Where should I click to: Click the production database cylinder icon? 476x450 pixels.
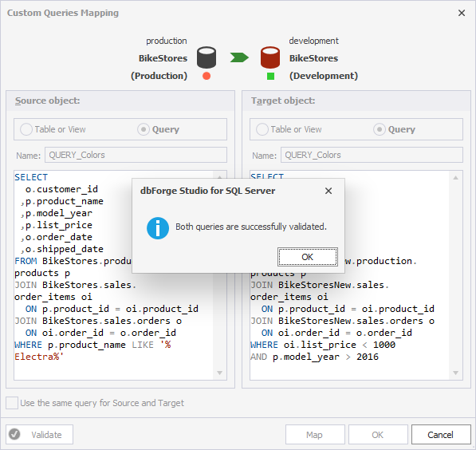[207, 57]
